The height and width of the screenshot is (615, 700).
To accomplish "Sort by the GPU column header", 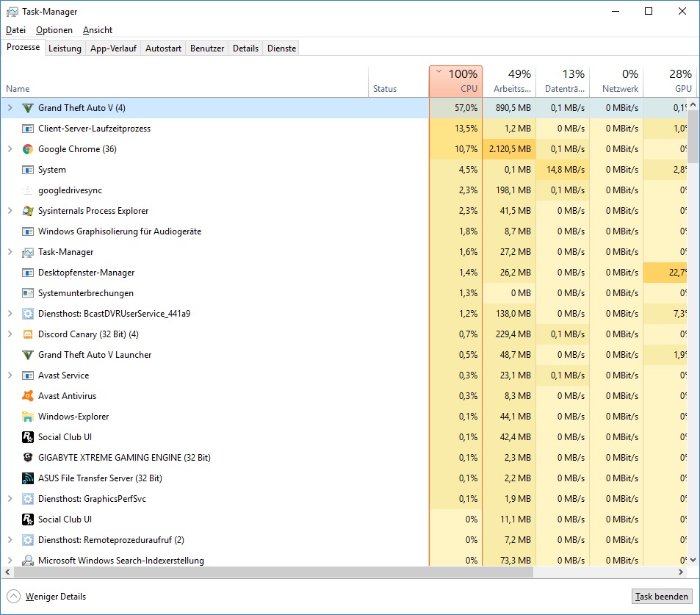I will (x=670, y=82).
